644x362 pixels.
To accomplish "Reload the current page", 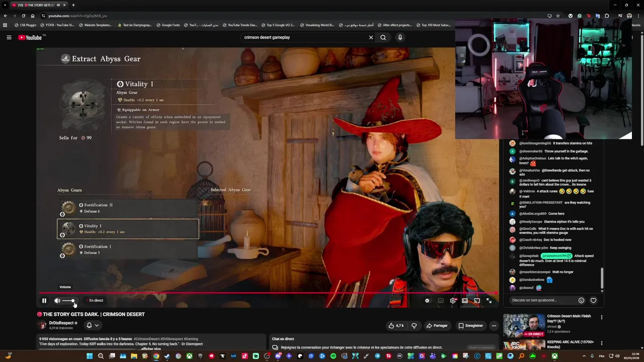I will click(x=23, y=16).
